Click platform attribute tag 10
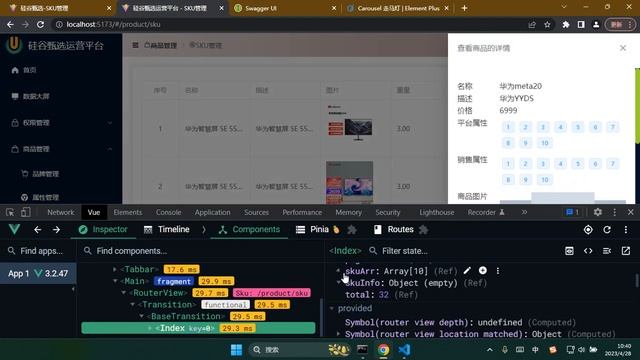Viewport: 640px width, 360px height. coord(544,143)
